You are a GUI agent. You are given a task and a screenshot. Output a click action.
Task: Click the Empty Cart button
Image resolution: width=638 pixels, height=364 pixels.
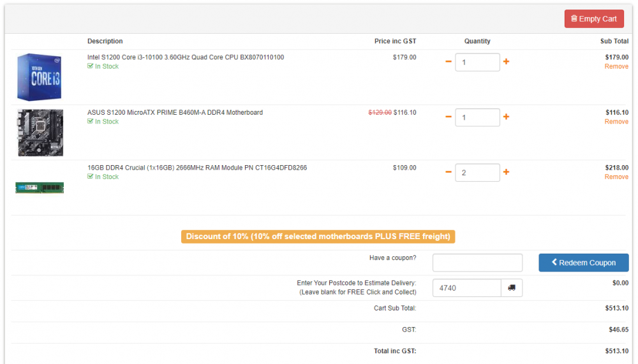tap(593, 18)
